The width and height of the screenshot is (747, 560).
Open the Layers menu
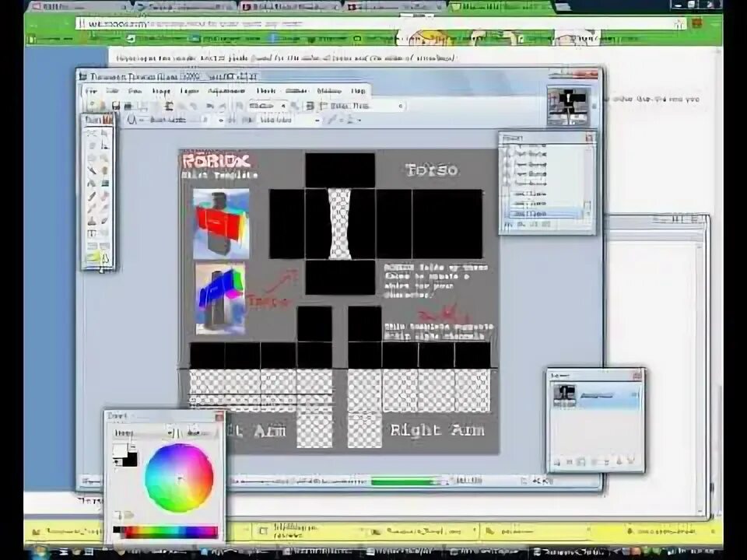coord(189,90)
